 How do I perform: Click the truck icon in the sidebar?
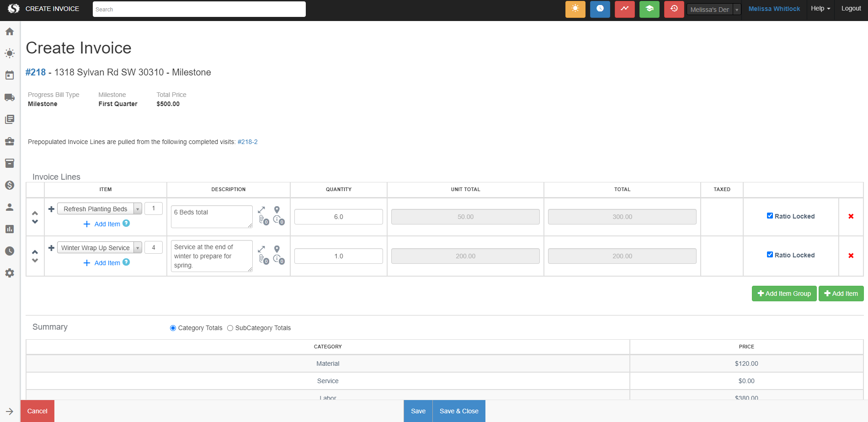pyautogui.click(x=10, y=97)
